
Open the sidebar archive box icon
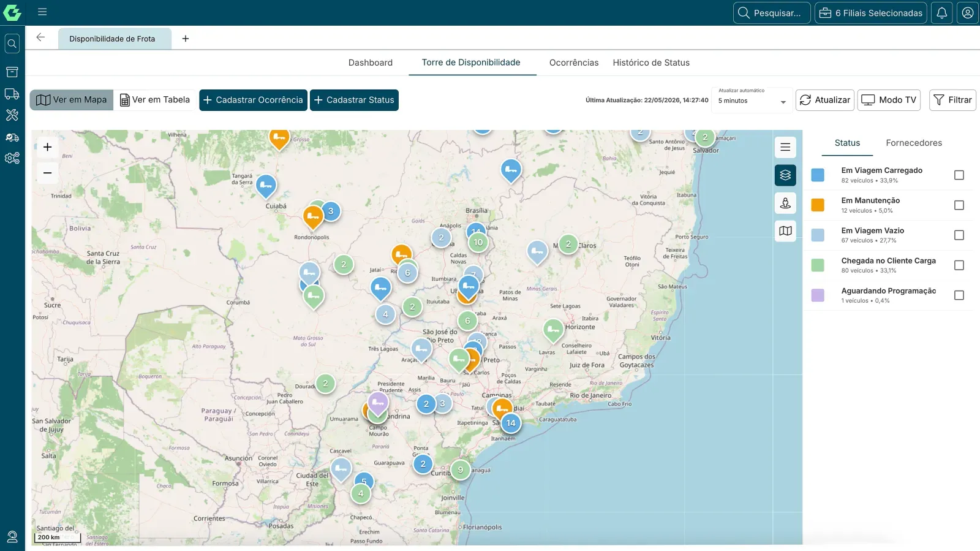coord(12,72)
